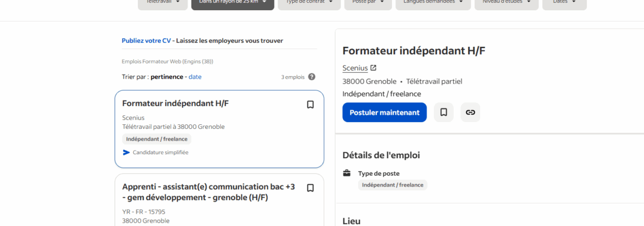
Task: Open the Dates filter dropdown
Action: point(564,3)
